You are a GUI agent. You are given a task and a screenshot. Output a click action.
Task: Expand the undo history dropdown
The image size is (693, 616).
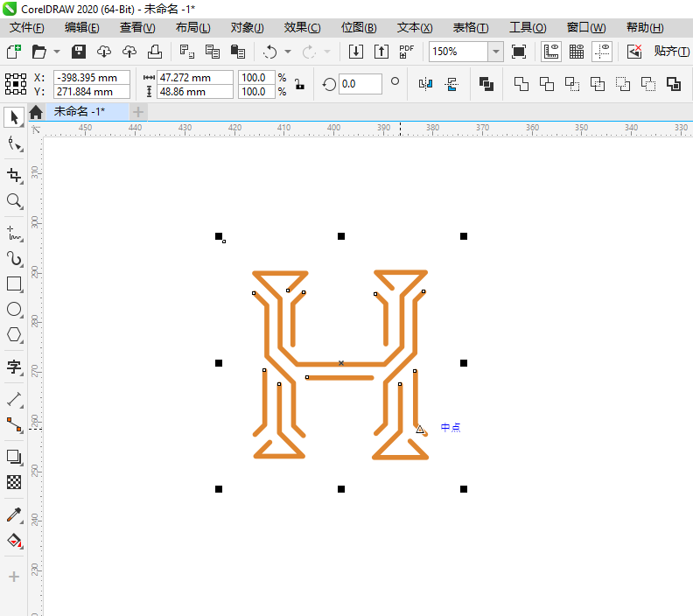[x=288, y=52]
